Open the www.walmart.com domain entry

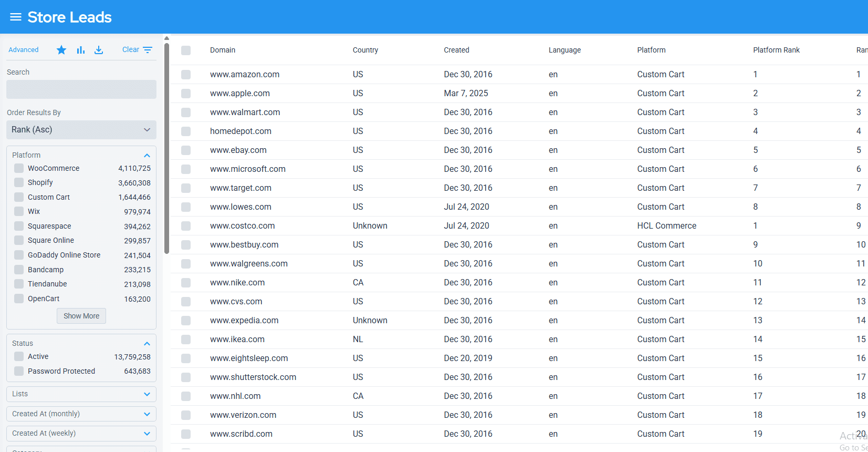[x=245, y=112]
